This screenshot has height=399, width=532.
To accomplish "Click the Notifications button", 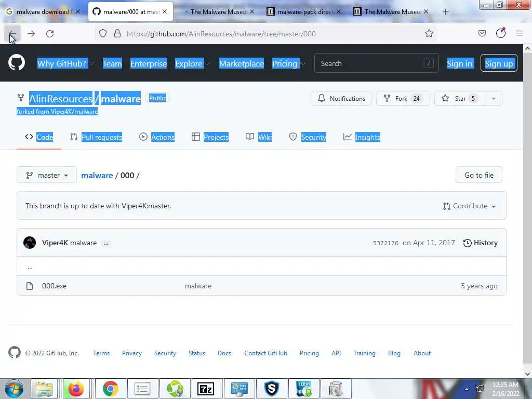I will click(x=341, y=98).
